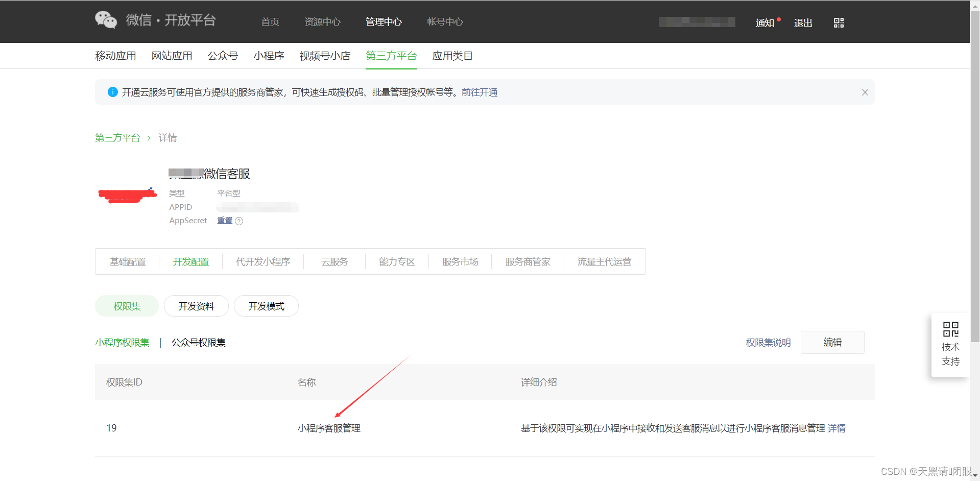The height and width of the screenshot is (481, 980).
Task: Click 详情 link in permission row 19
Action: coord(836,428)
